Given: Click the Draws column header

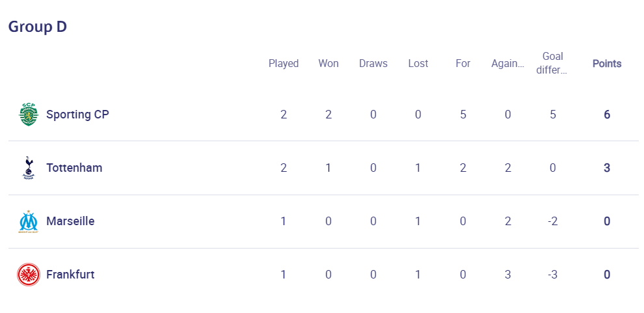Looking at the screenshot, I should point(373,64).
